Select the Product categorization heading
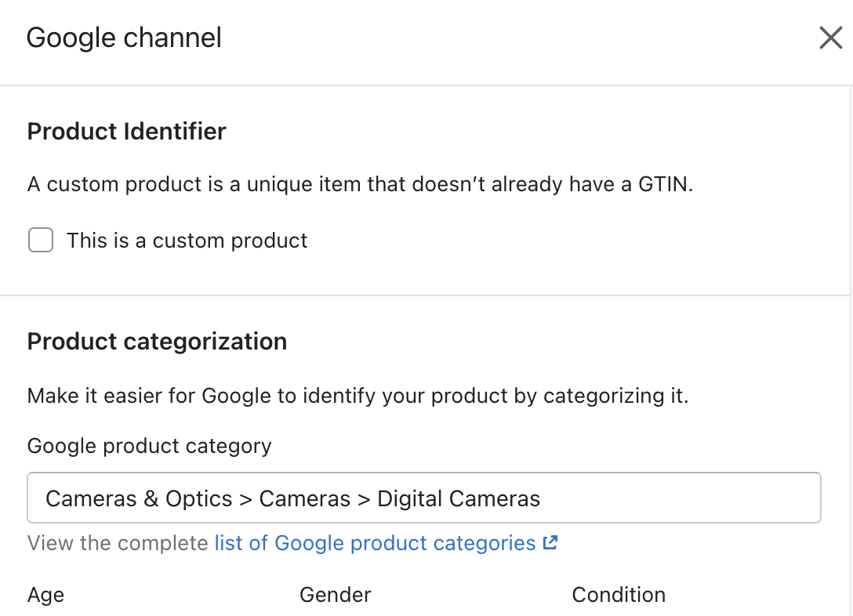Image resolution: width=853 pixels, height=616 pixels. click(158, 342)
